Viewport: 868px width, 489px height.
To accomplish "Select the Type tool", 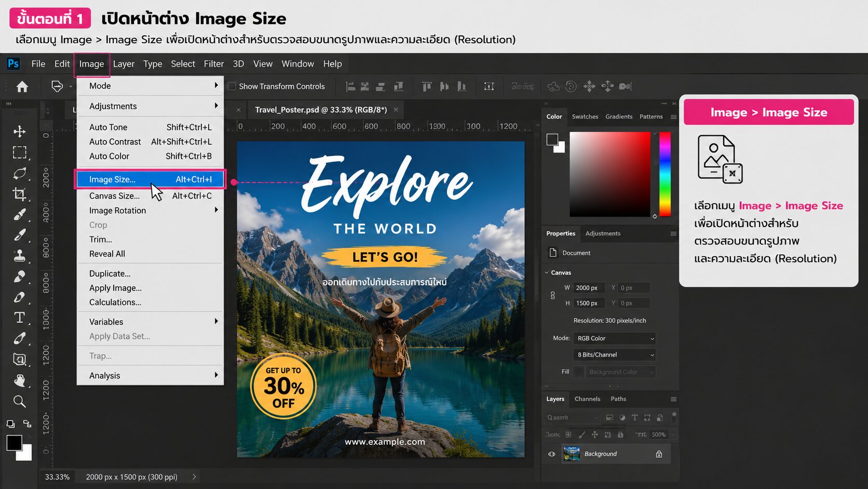I will point(19,318).
